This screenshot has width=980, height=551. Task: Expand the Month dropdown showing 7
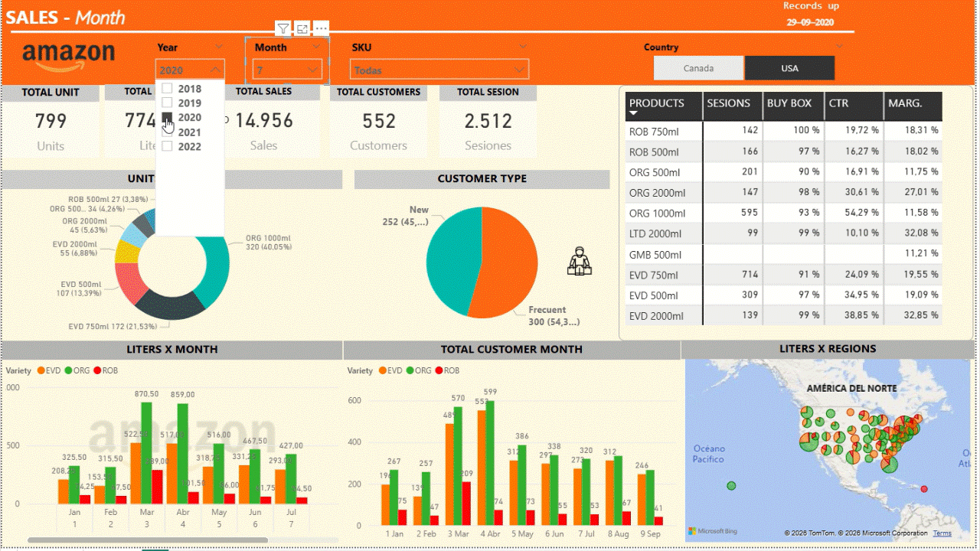coord(312,70)
